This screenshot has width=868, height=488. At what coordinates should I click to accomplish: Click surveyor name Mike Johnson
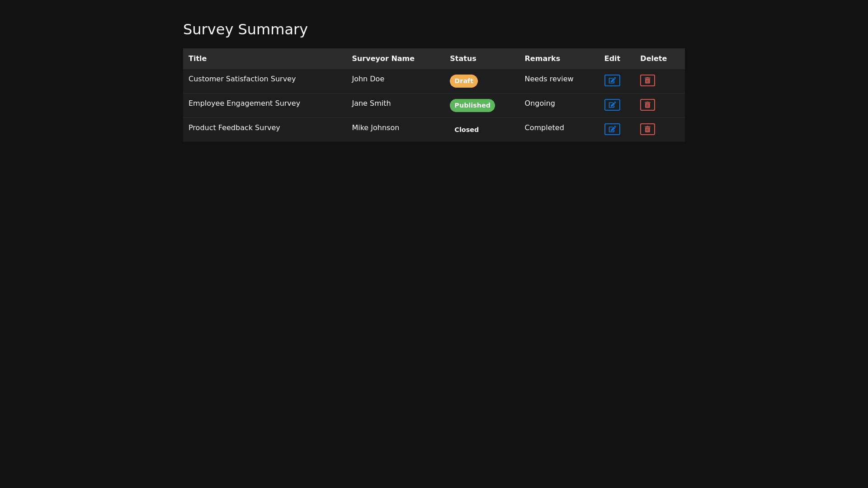pyautogui.click(x=375, y=128)
